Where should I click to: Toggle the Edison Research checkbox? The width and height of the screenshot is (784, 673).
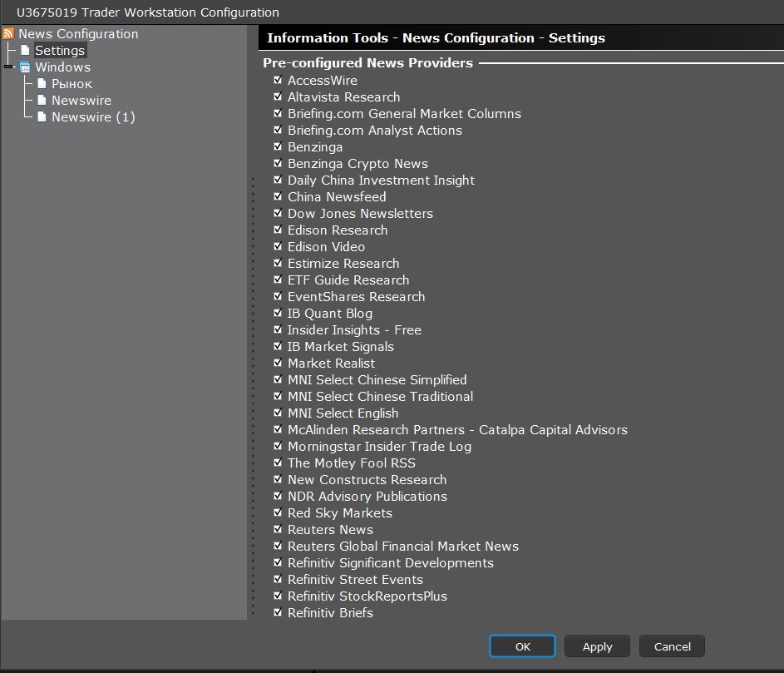(x=278, y=229)
